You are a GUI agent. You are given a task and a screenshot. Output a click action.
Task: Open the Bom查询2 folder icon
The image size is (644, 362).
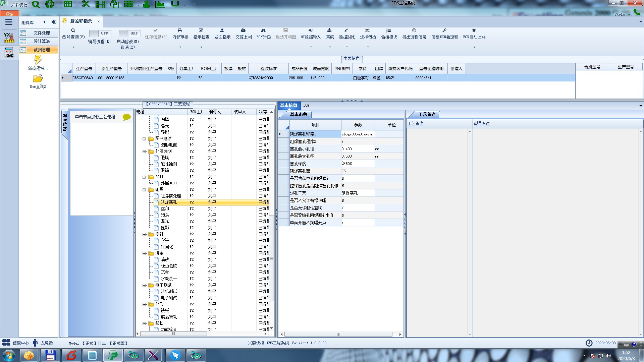[x=38, y=79]
